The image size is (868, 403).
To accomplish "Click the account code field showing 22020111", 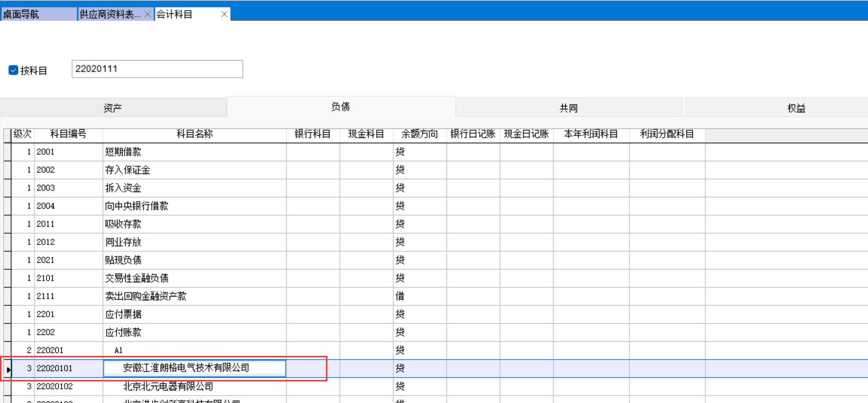I will 157,69.
